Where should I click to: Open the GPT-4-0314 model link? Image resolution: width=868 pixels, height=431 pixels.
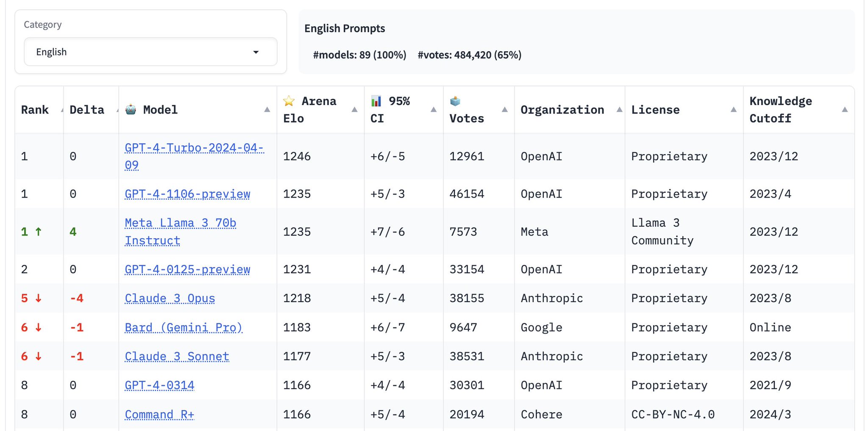[x=159, y=385]
